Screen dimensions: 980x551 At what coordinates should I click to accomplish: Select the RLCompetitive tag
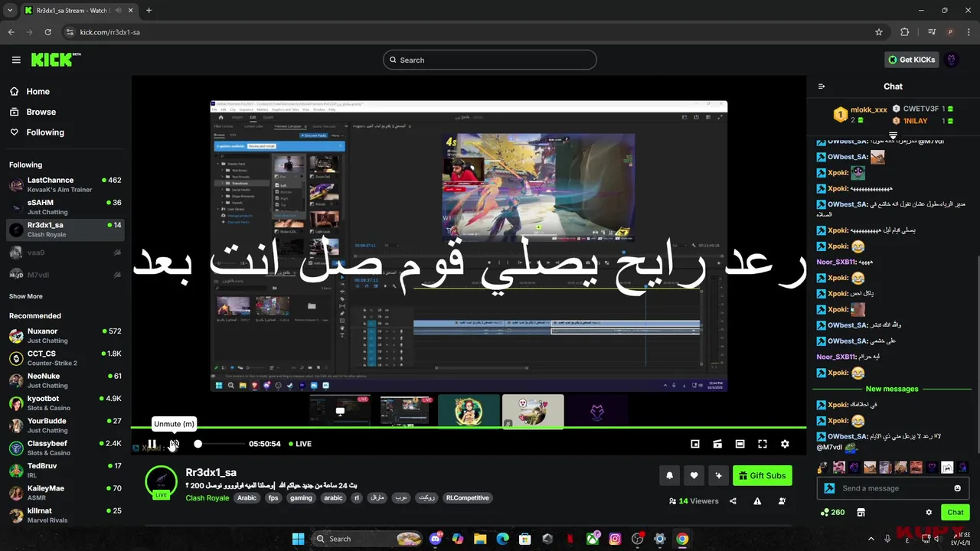[x=467, y=498]
